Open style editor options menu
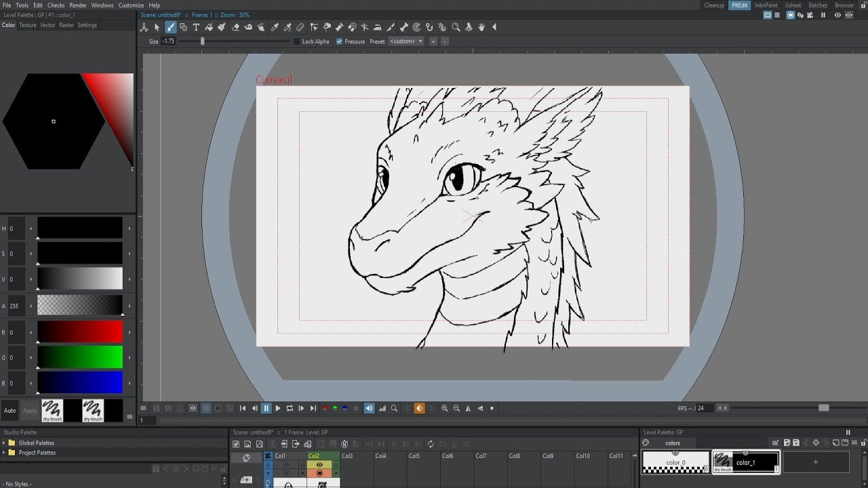868x488 pixels. coord(130,417)
